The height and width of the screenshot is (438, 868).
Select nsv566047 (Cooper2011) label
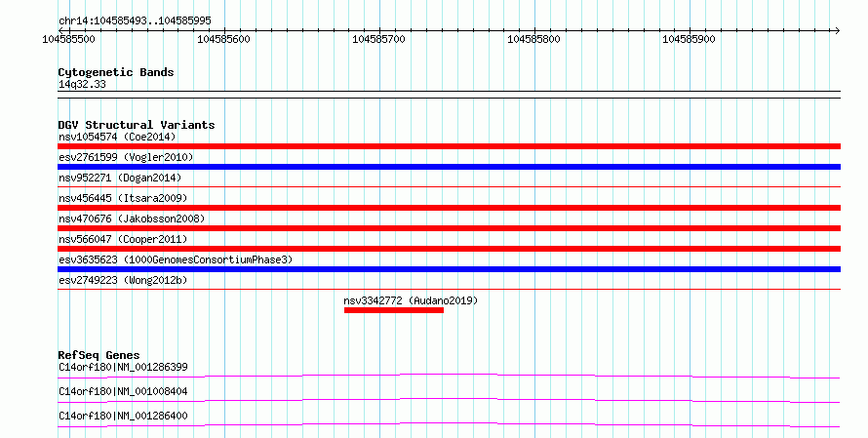click(x=123, y=239)
